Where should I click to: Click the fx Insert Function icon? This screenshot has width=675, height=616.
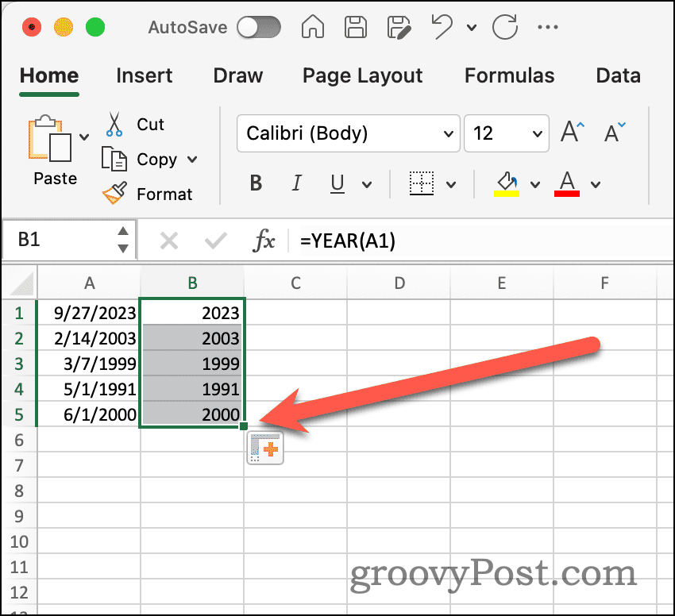tap(264, 241)
